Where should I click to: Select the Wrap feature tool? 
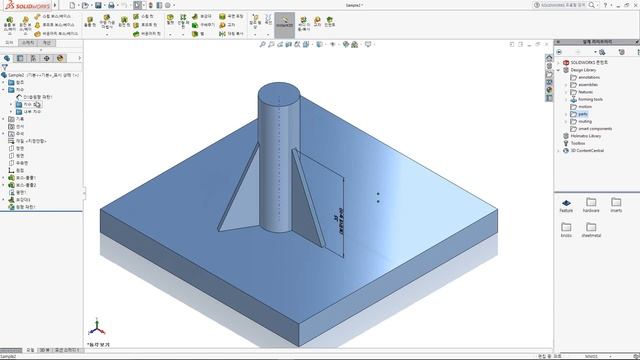pos(231,16)
